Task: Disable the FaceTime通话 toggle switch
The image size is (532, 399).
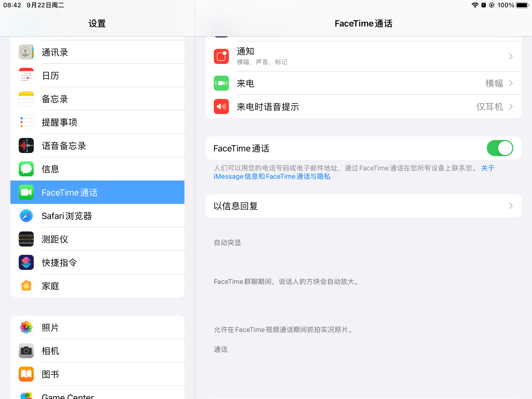Action: pos(500,148)
